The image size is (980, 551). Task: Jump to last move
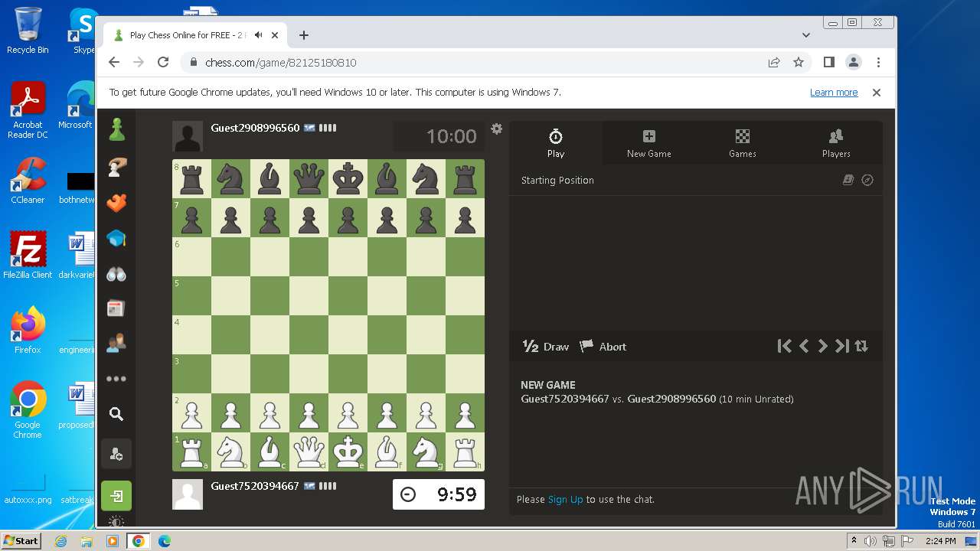pos(841,346)
